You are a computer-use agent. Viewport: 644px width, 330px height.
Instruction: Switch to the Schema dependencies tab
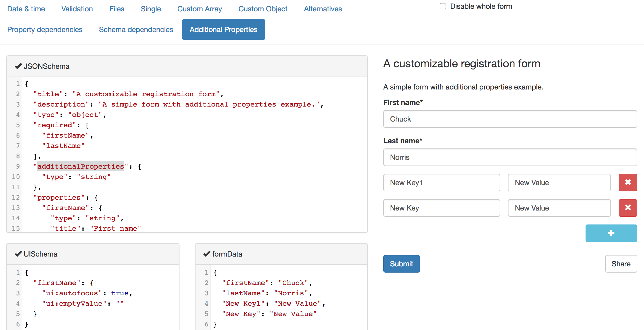[x=136, y=29]
